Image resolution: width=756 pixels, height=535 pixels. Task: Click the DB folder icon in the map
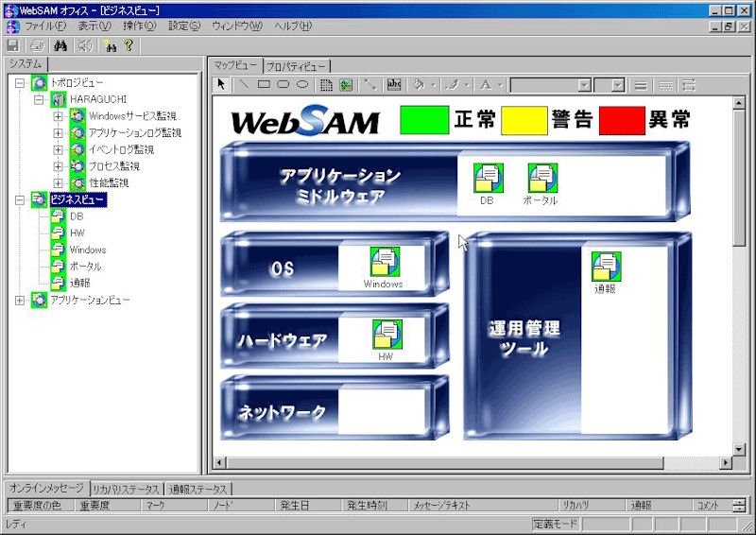tap(488, 178)
